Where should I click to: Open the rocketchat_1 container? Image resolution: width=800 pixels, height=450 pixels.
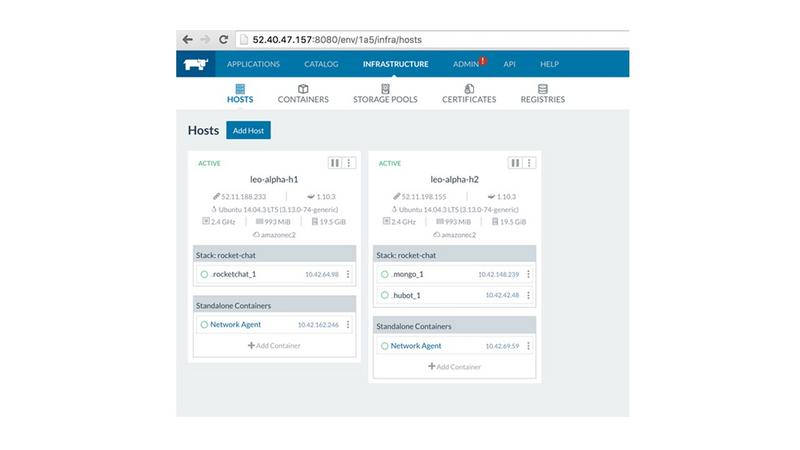click(x=233, y=274)
